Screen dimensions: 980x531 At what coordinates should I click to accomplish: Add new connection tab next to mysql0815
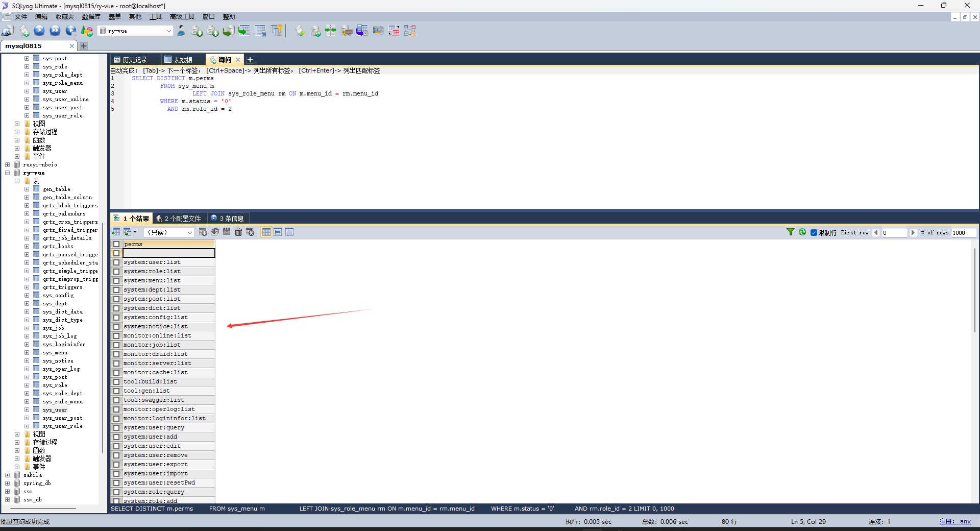84,46
